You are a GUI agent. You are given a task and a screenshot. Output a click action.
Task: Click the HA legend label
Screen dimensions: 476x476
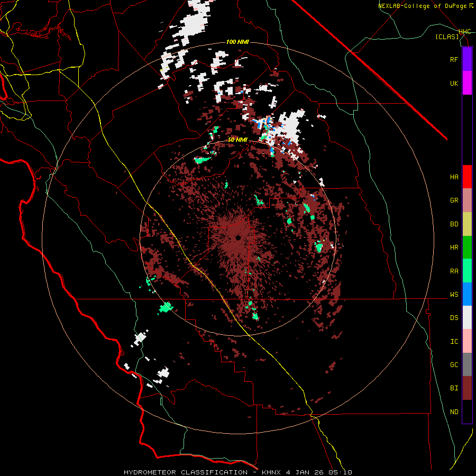[x=454, y=177]
